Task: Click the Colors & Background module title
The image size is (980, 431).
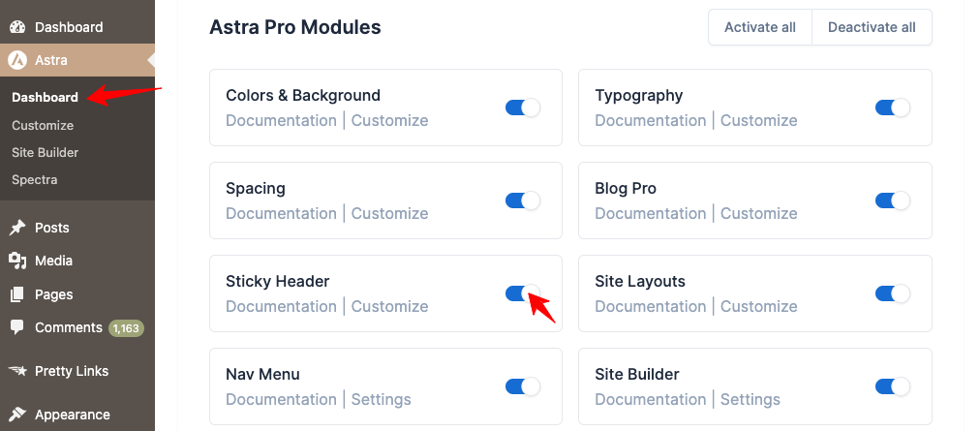Action: (x=303, y=95)
